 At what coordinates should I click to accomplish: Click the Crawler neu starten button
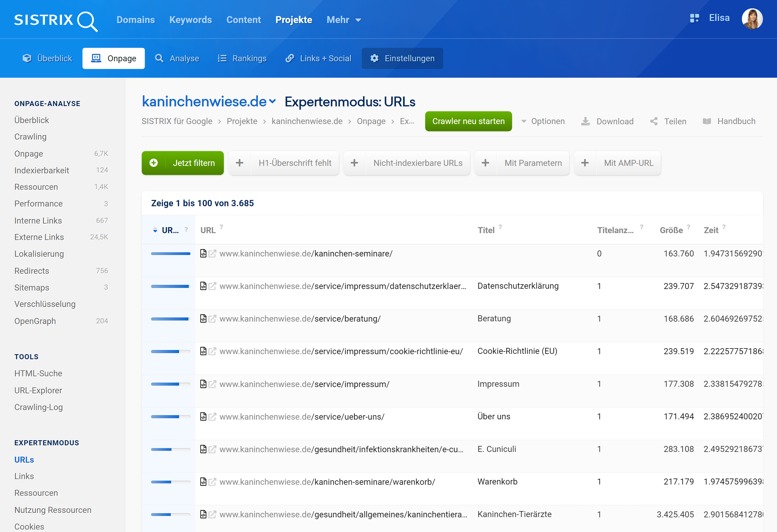[468, 121]
